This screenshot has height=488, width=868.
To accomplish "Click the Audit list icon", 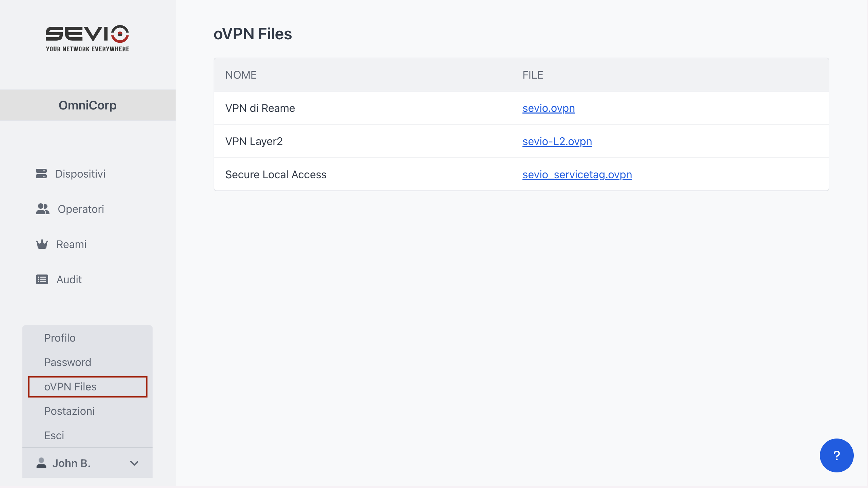I will [42, 279].
